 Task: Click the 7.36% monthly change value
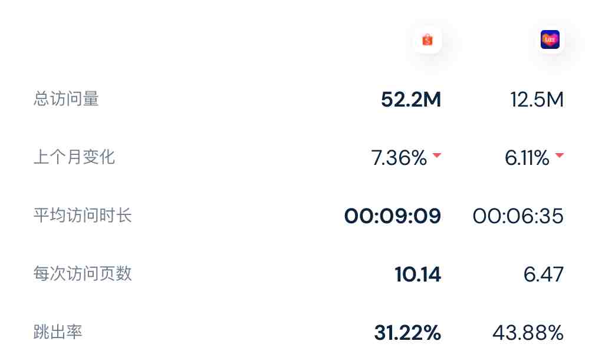pyautogui.click(x=399, y=158)
